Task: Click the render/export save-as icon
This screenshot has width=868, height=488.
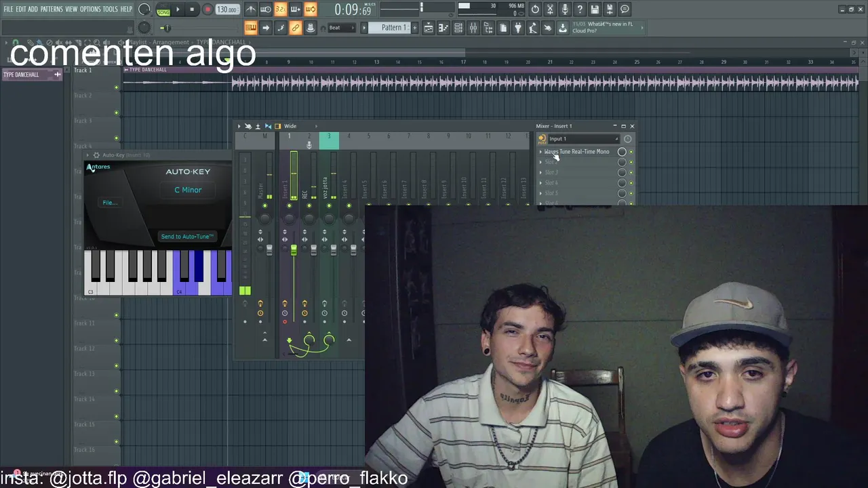Action: tap(610, 9)
